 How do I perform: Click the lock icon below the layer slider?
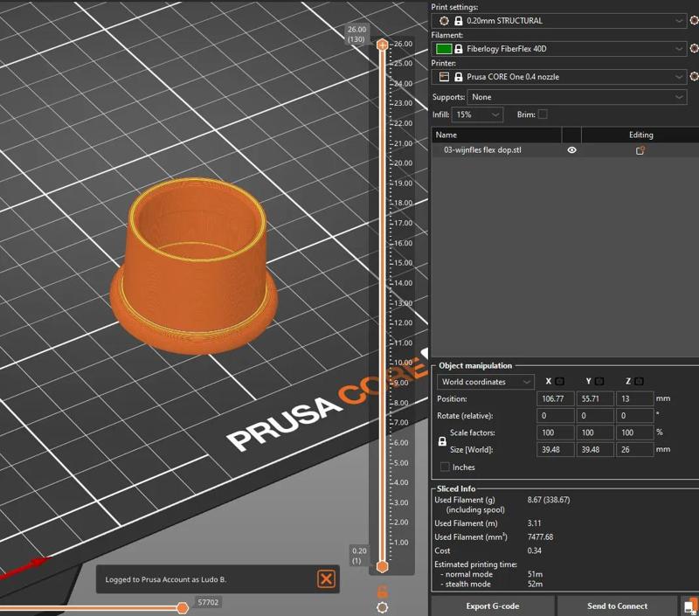[383, 592]
